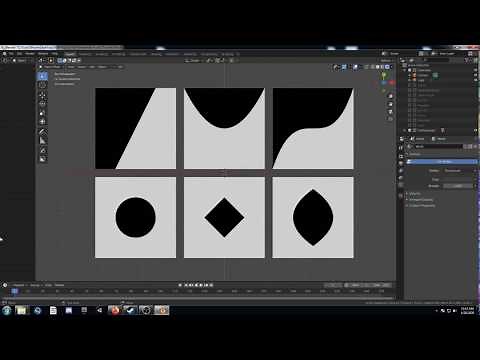The width and height of the screenshot is (480, 360).
Task: Collapse the Surface panel header
Action: (414, 154)
